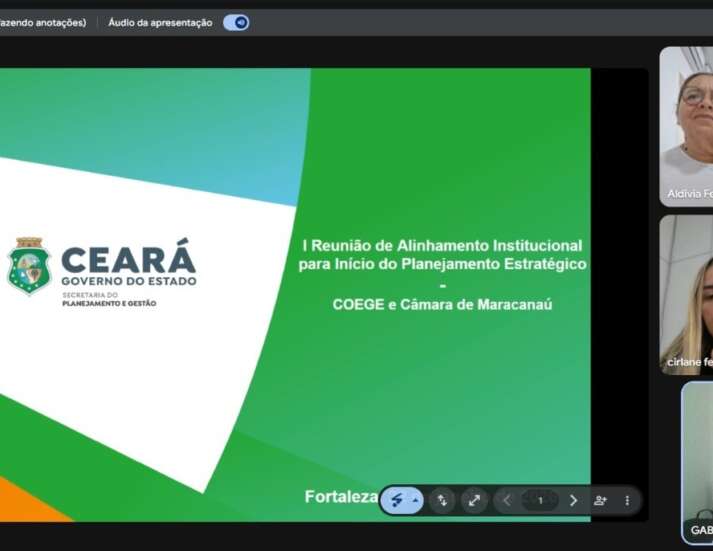The image size is (713, 551).
Task: Click the Ceará Governo do Estado logo
Action: click(x=102, y=272)
